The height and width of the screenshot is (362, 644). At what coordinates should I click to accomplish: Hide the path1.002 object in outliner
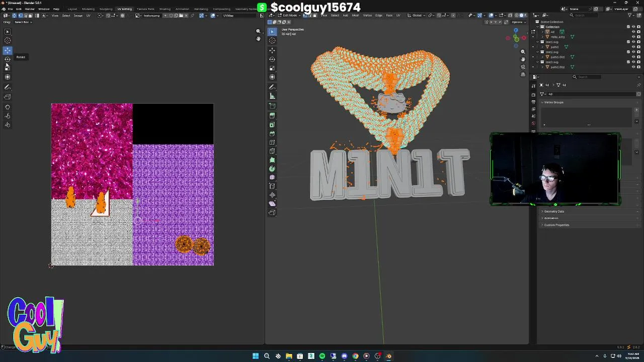click(x=634, y=67)
